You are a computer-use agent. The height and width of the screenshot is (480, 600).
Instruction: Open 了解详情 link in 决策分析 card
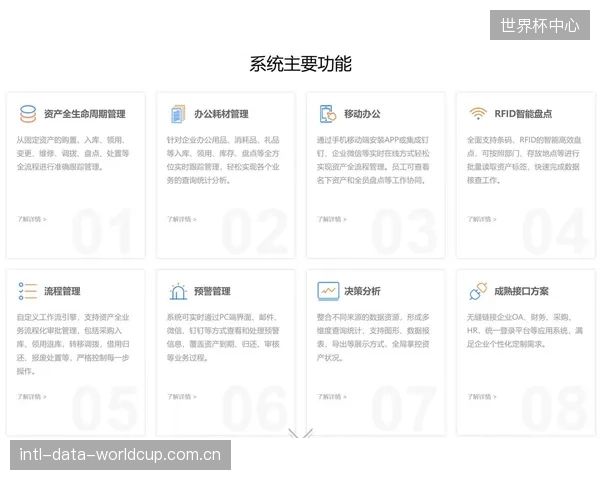tap(331, 397)
